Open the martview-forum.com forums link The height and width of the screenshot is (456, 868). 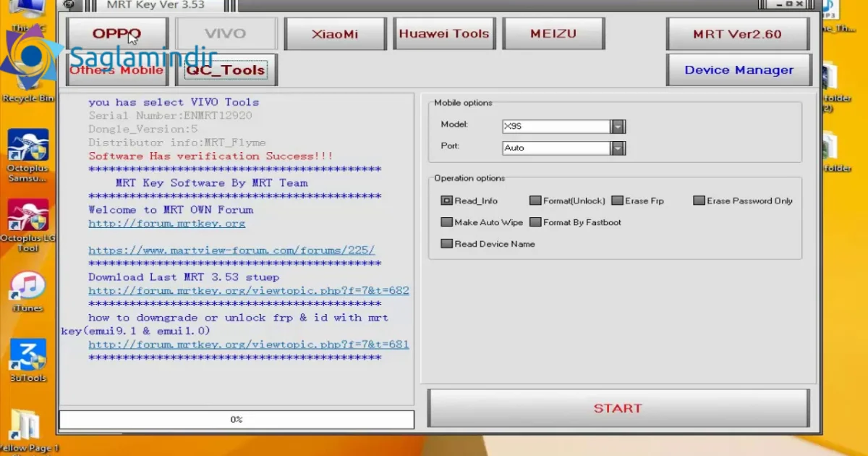coord(231,250)
